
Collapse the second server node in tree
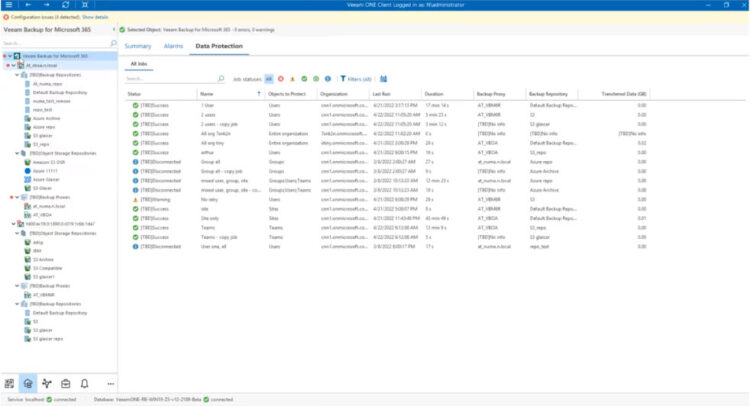tap(13, 223)
